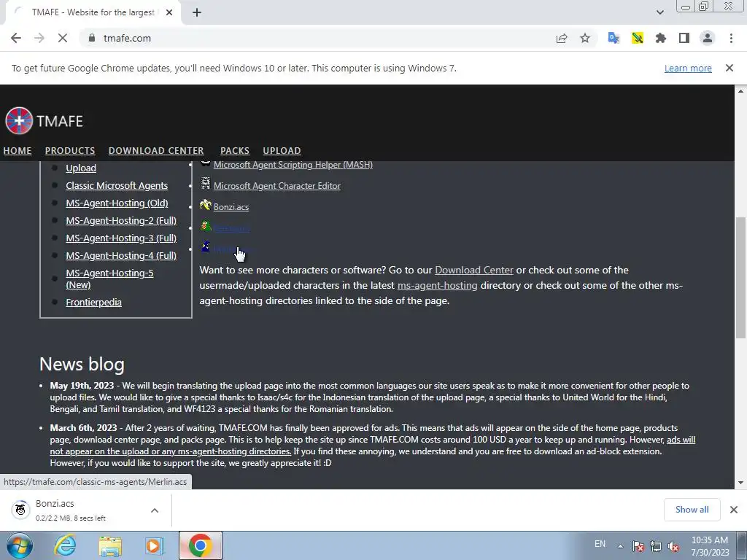Close the TMAFE browser tab

point(169,12)
